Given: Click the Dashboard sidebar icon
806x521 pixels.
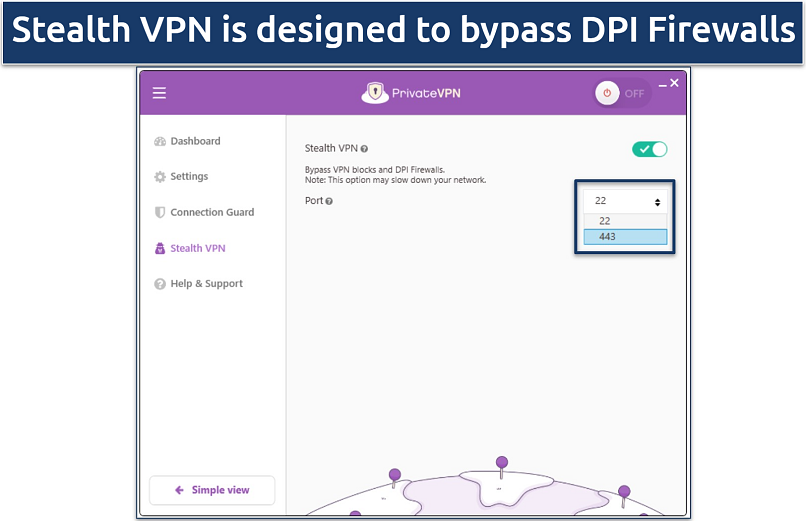Looking at the screenshot, I should (160, 142).
